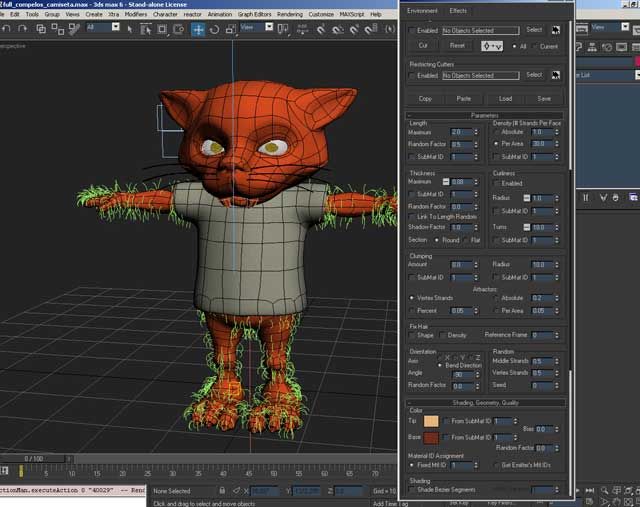Click the Select and Link tool
Viewport: 640px width, 507px height.
pyautogui.click(x=41, y=29)
